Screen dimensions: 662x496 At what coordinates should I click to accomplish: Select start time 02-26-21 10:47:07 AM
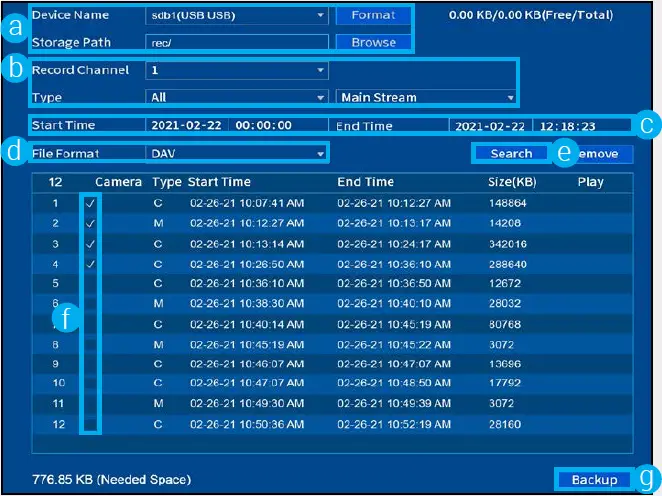[247, 383]
